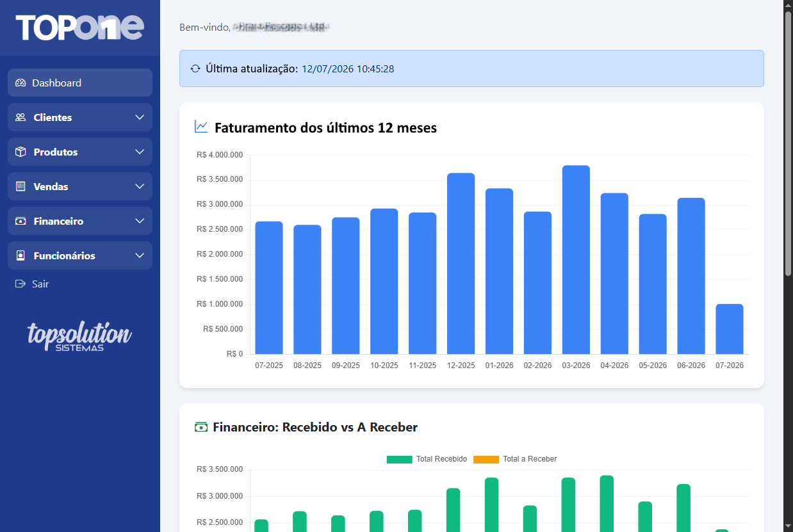Screen dimensions: 793x532
Task: Click the refresh icon beside Última atualização
Action: pos(195,69)
